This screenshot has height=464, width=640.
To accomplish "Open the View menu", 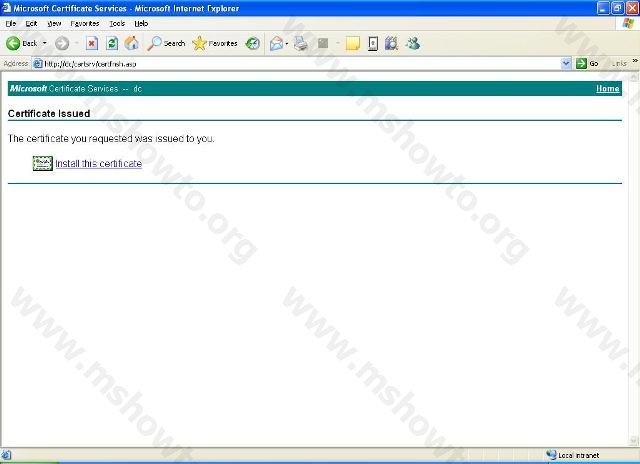I will point(54,24).
